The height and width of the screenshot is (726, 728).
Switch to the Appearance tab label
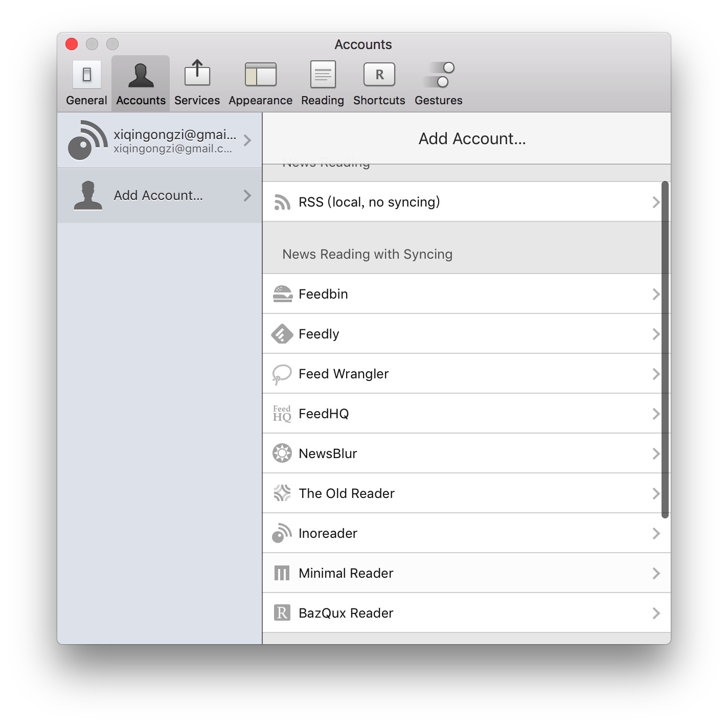[261, 101]
